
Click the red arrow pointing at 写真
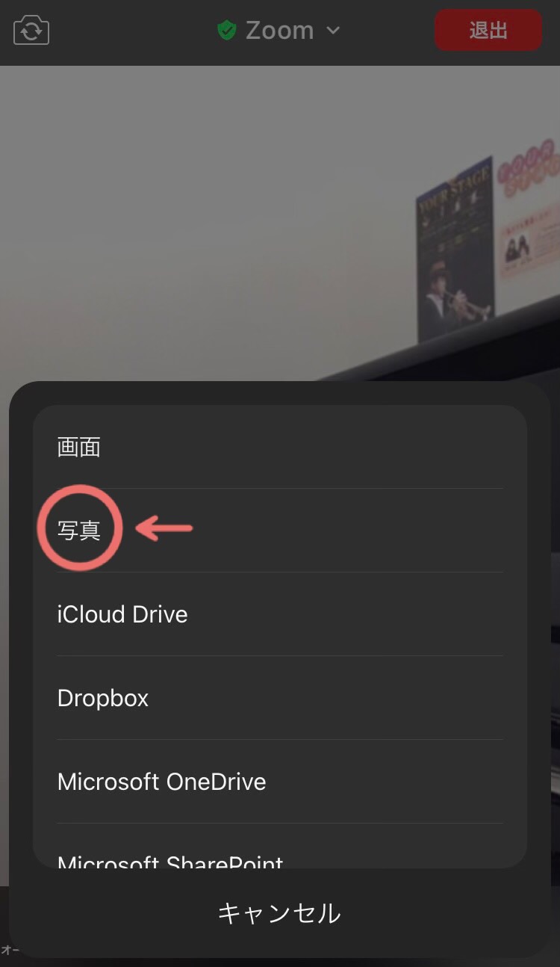pyautogui.click(x=164, y=528)
